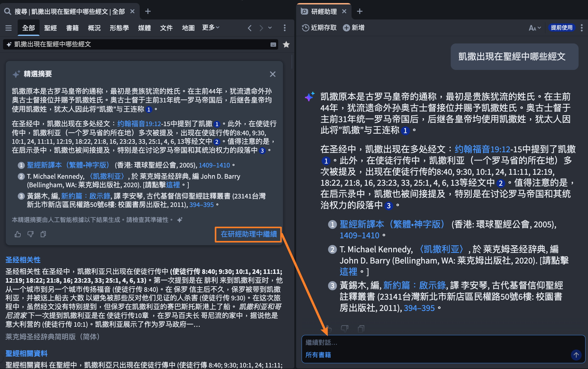
Task: Click the star favorite icon
Action: click(286, 45)
